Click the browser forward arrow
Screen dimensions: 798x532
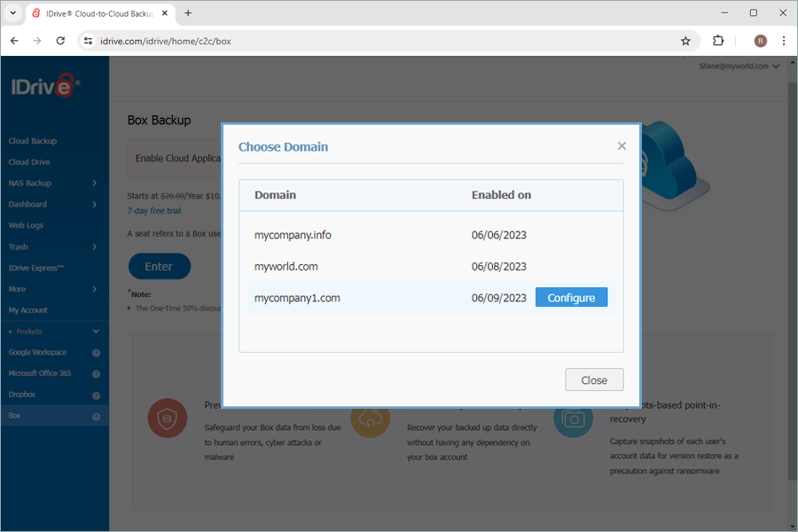pos(37,41)
